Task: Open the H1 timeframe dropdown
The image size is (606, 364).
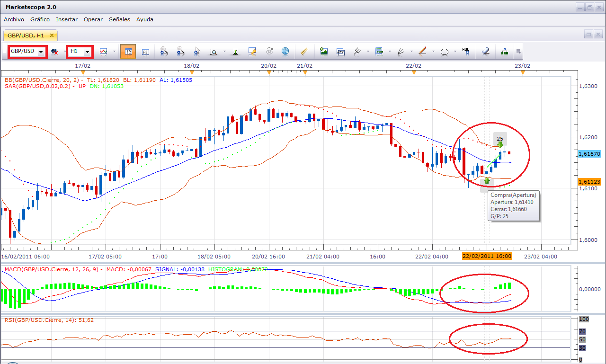Action: [87, 52]
